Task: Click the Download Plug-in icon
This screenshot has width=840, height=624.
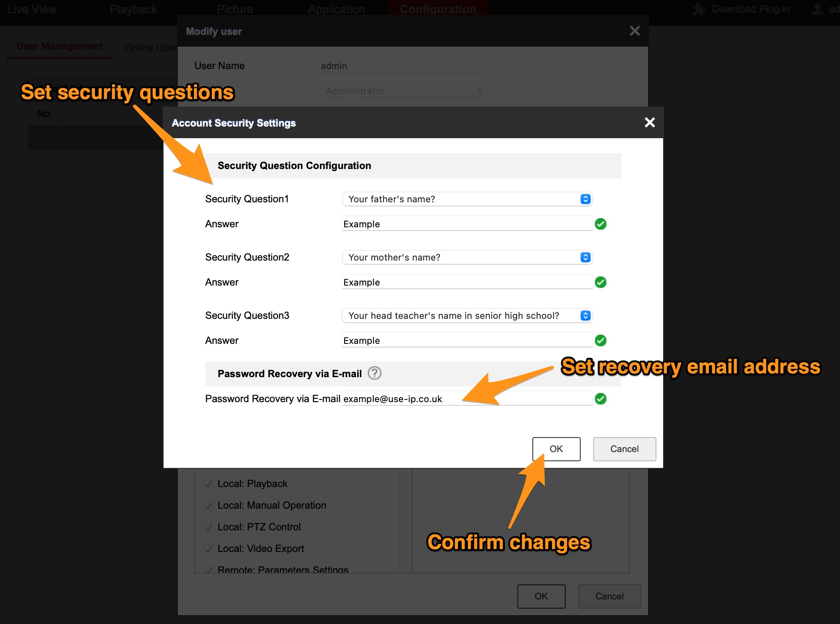Action: [x=698, y=9]
